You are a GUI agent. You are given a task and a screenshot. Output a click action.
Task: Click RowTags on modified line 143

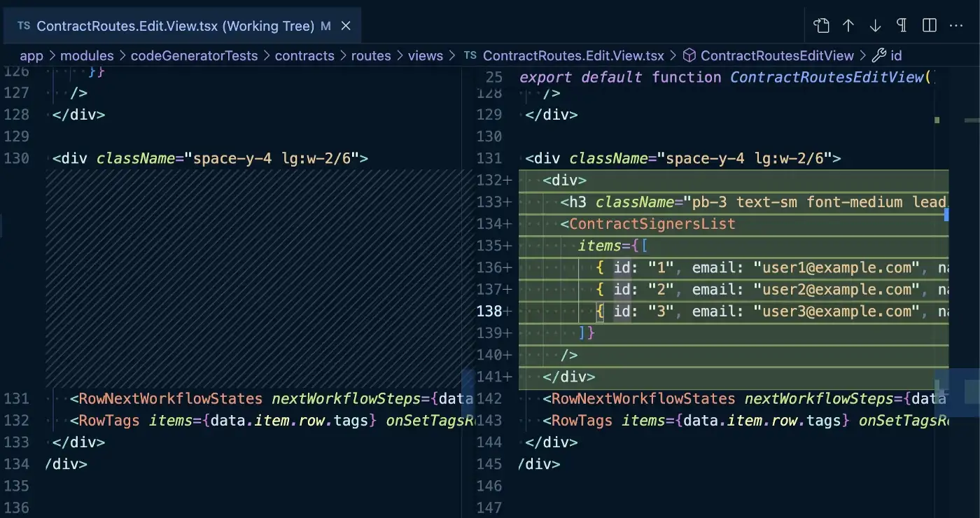pyautogui.click(x=582, y=420)
